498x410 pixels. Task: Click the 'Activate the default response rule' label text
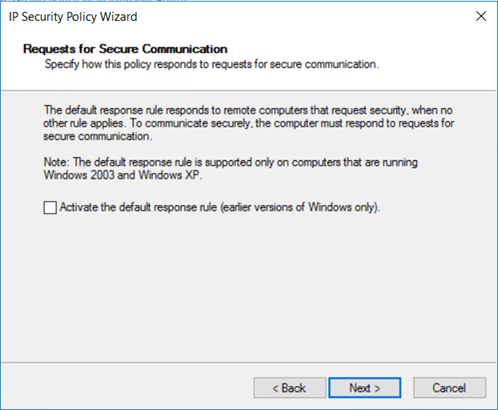tap(138, 207)
